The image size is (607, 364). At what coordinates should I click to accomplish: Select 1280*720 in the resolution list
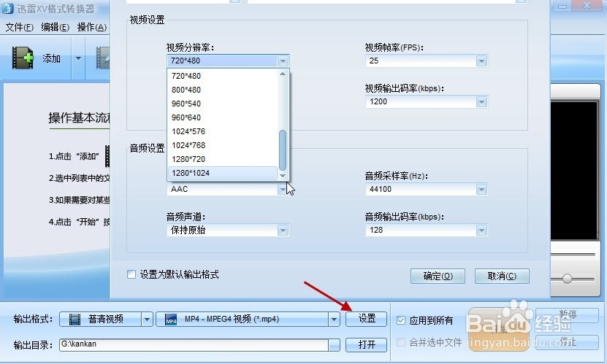(223, 159)
